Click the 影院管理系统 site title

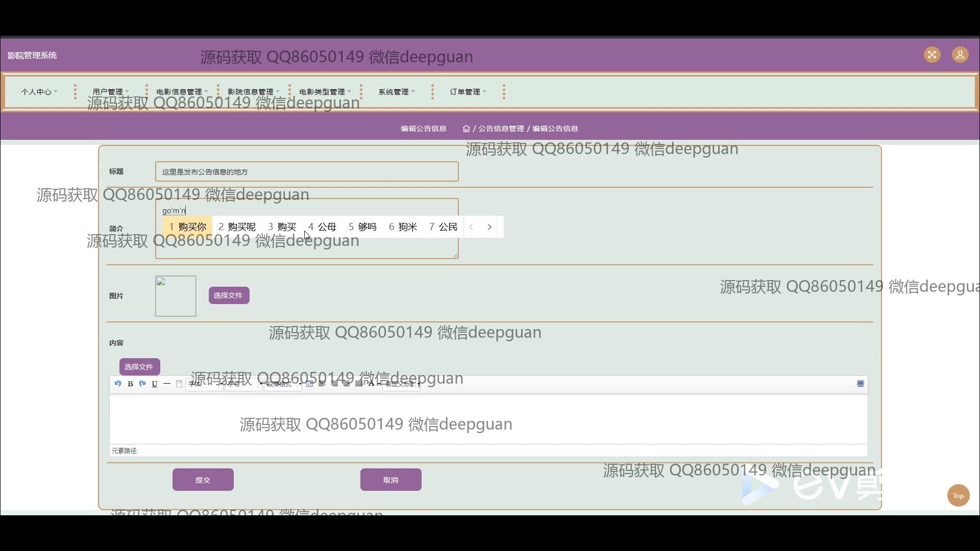[x=32, y=55]
